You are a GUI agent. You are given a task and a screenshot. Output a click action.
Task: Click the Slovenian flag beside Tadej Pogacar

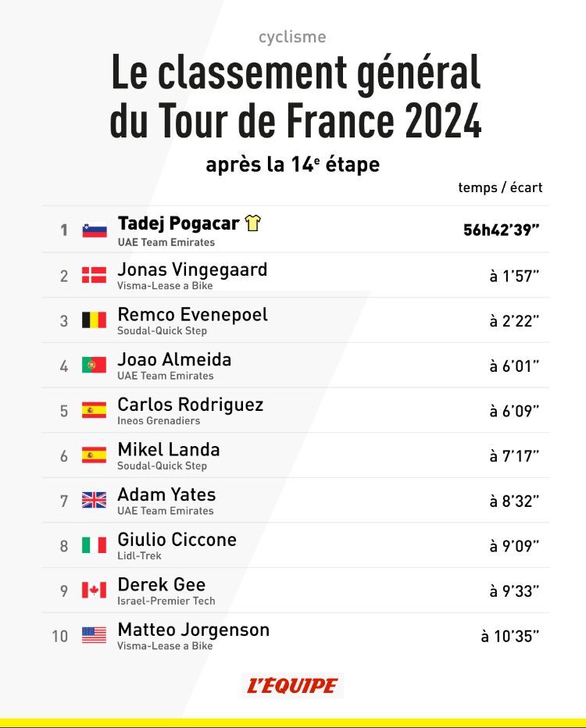coord(94,230)
